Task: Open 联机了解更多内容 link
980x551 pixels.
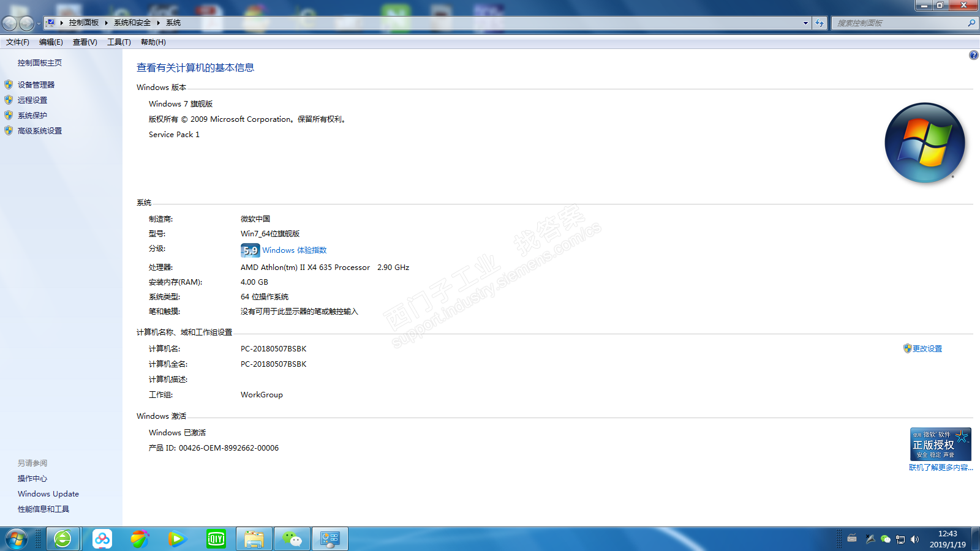Action: [941, 468]
